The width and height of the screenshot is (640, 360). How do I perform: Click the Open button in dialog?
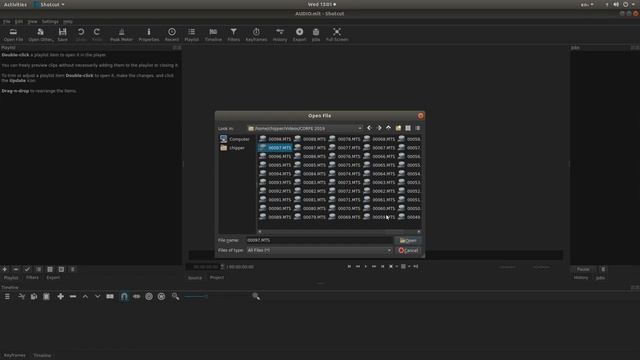pyautogui.click(x=408, y=240)
